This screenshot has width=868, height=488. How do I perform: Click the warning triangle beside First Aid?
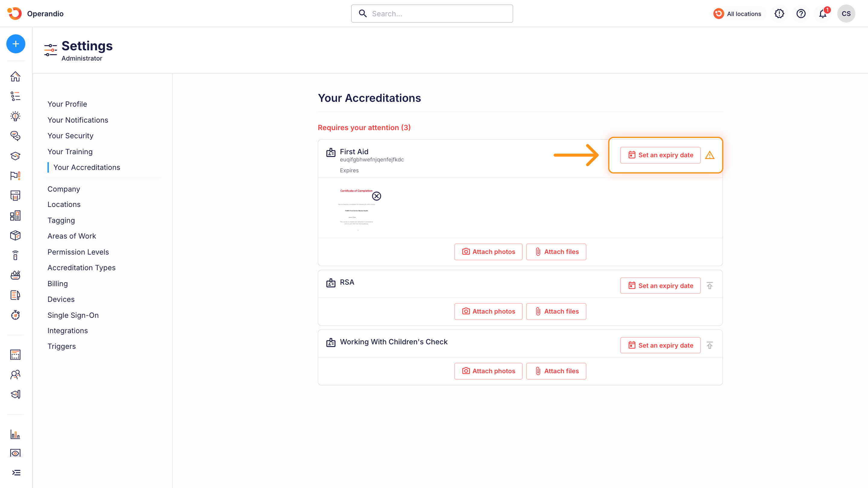click(x=710, y=155)
